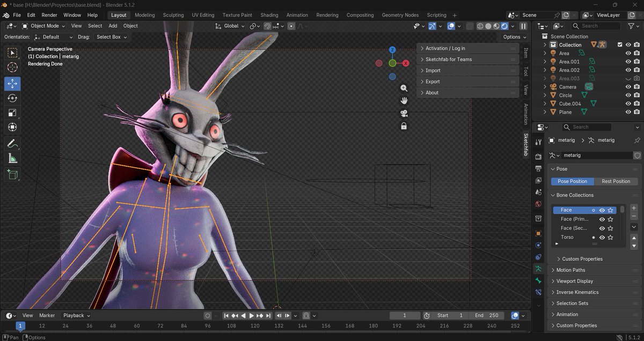Viewport: 644px width, 341px height.
Task: Expand the Inverse Kinematics panel
Action: pyautogui.click(x=595, y=292)
